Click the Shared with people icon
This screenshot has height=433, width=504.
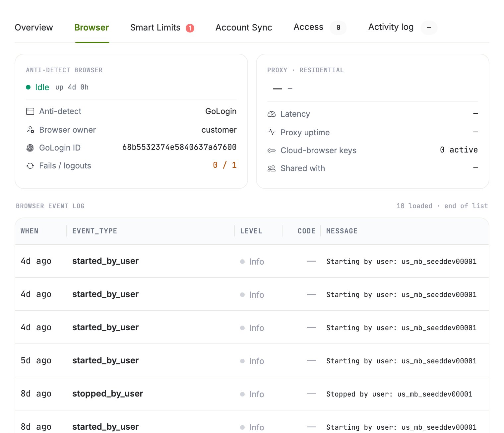click(x=272, y=168)
